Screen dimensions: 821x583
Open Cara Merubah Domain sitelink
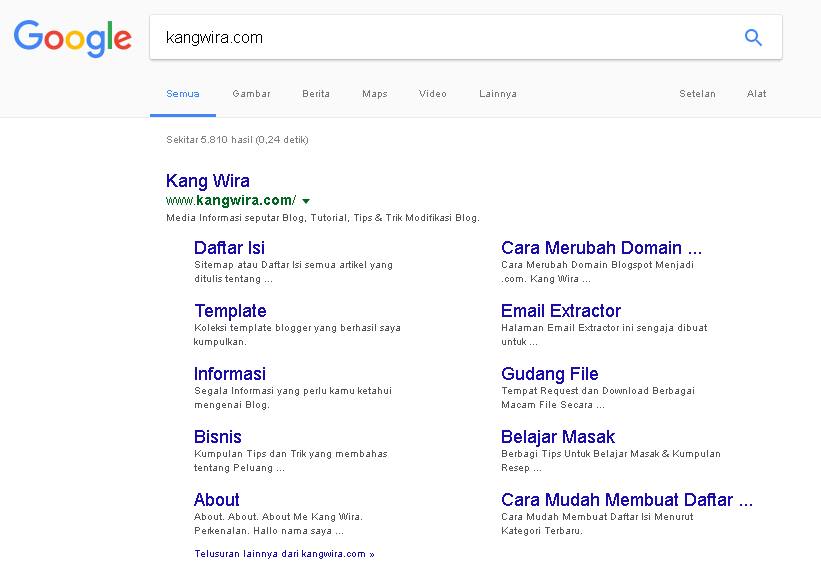pyautogui.click(x=601, y=248)
